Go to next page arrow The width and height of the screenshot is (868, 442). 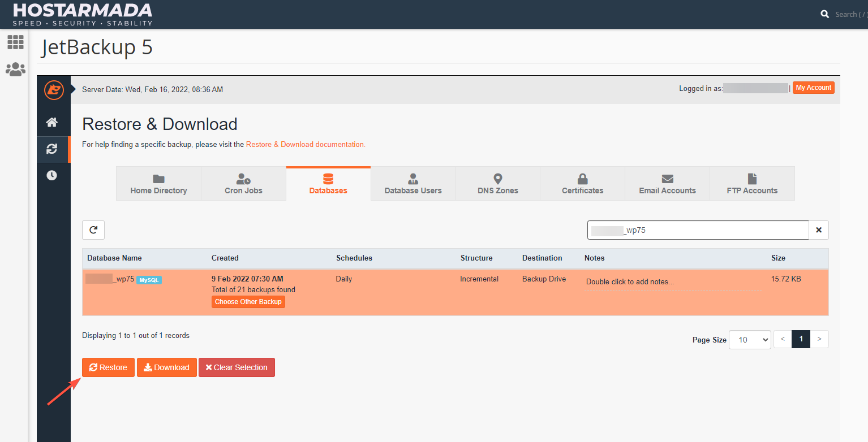[819, 339]
